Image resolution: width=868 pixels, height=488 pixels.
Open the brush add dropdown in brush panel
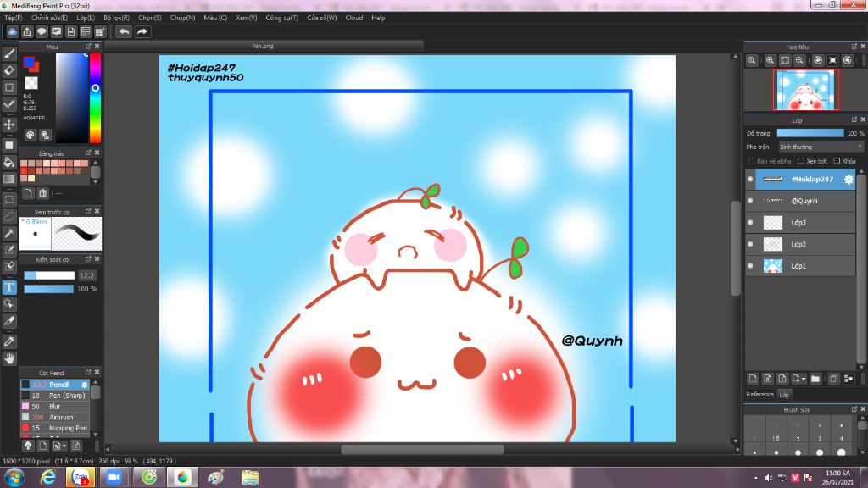pyautogui.click(x=64, y=446)
